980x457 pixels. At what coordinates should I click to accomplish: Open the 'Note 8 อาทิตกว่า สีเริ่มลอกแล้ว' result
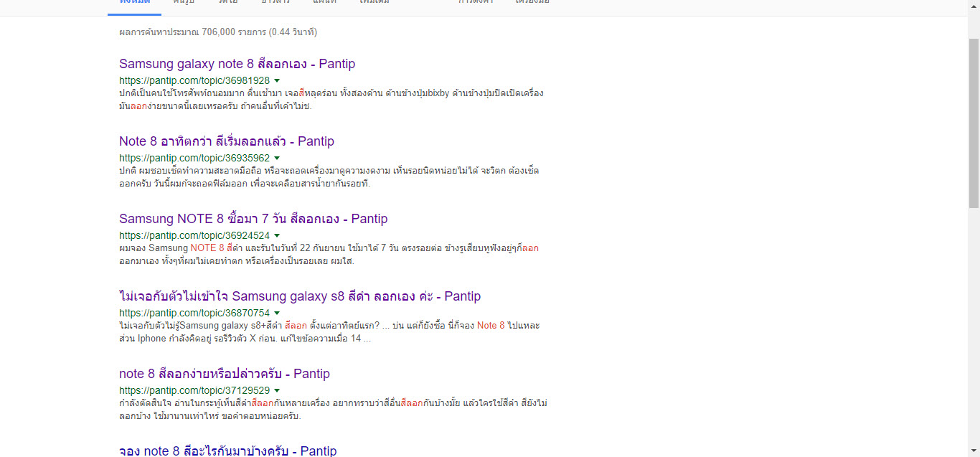[x=227, y=141]
